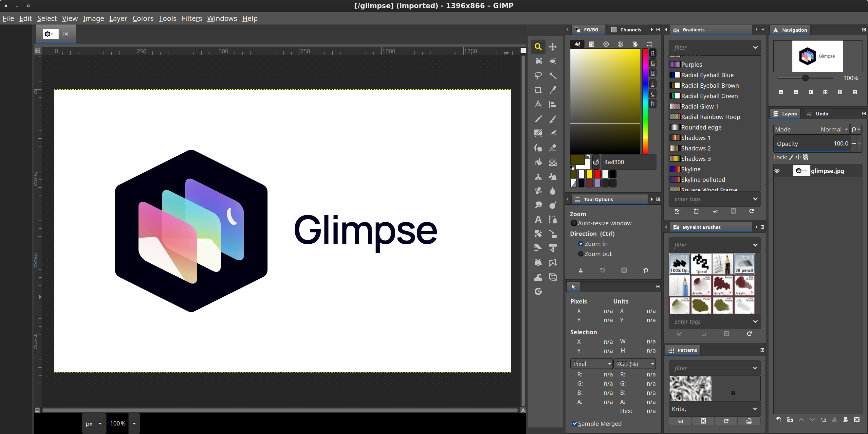The width and height of the screenshot is (868, 434).
Task: Enable Auto-resize window checkbox
Action: point(574,223)
